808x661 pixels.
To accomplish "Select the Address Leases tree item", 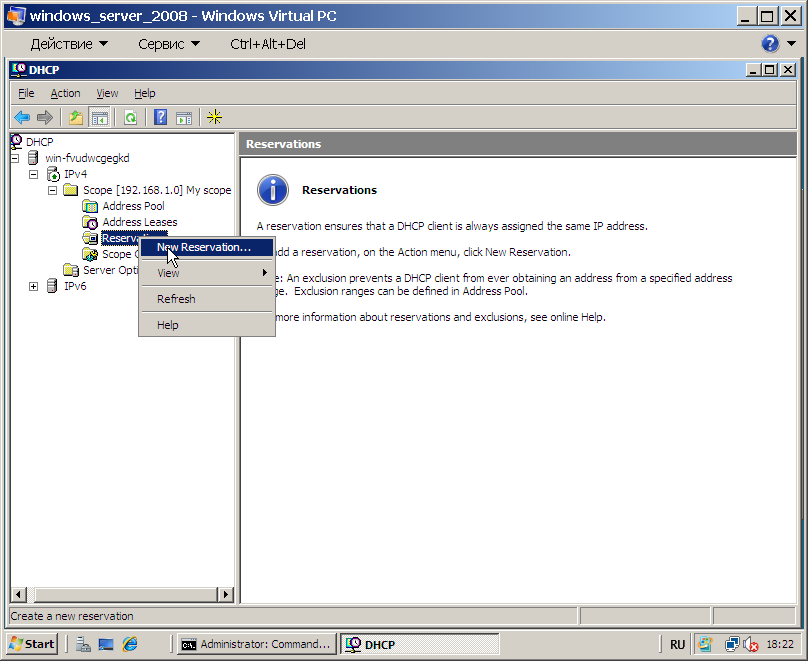I will [140, 222].
